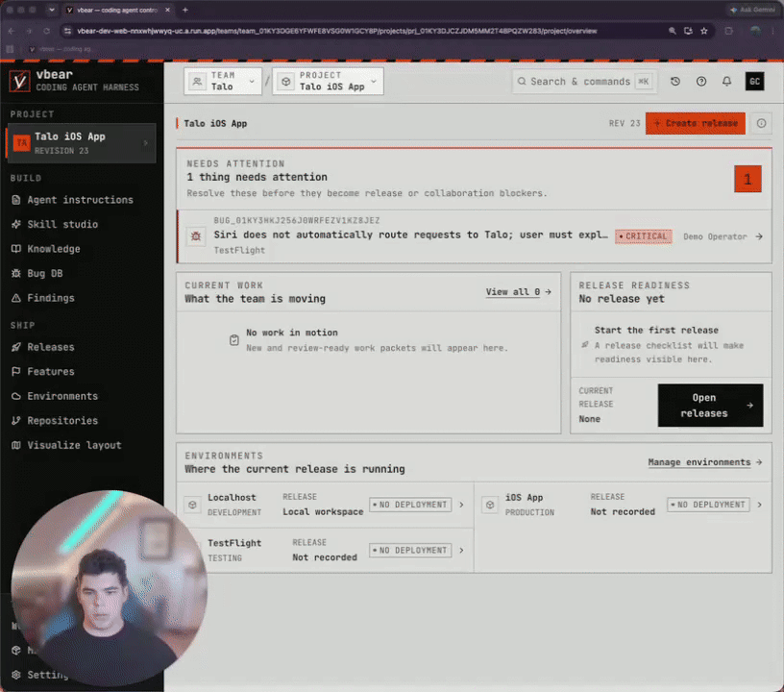Click the Open releases button
The image size is (784, 692).
[711, 406]
